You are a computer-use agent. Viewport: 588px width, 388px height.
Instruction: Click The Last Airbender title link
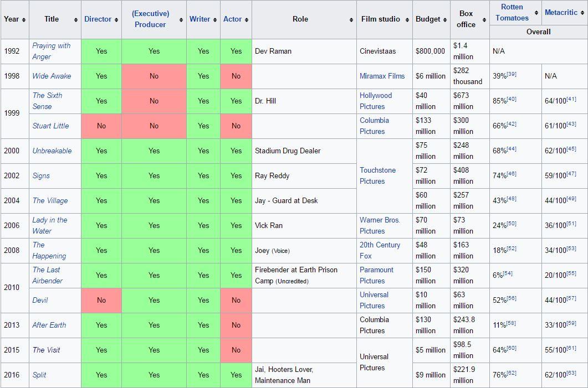click(x=48, y=275)
